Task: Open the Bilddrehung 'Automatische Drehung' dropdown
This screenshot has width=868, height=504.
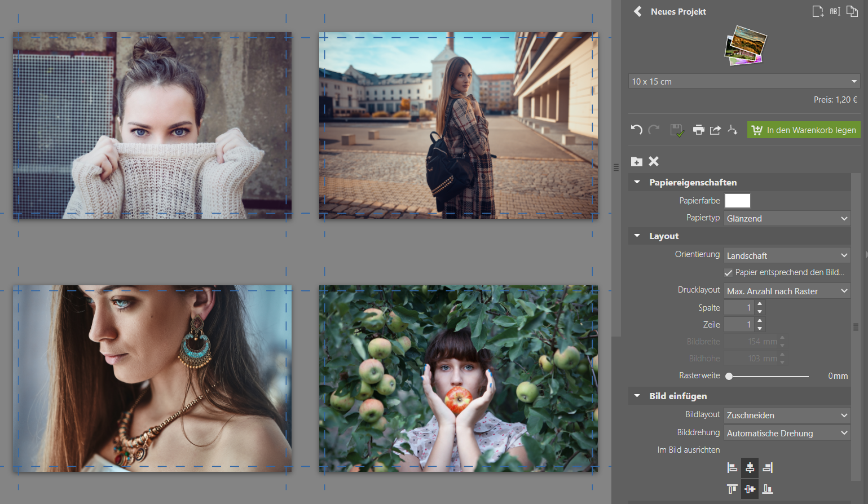Action: click(x=787, y=433)
